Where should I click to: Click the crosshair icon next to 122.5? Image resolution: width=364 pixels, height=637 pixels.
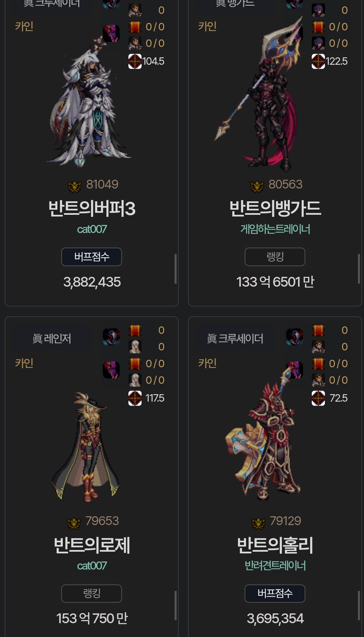(x=318, y=61)
